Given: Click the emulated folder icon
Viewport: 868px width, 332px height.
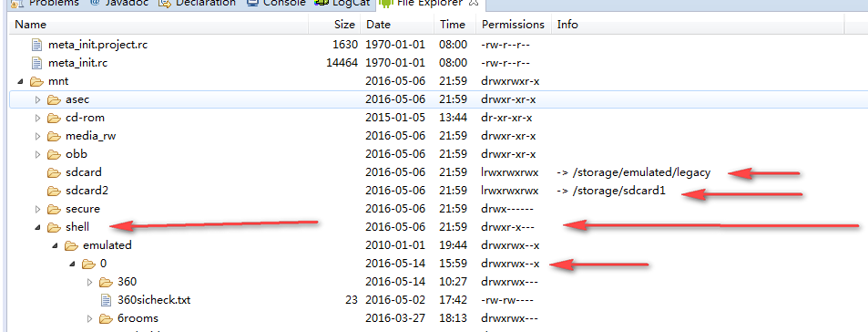Looking at the screenshot, I should tap(71, 245).
